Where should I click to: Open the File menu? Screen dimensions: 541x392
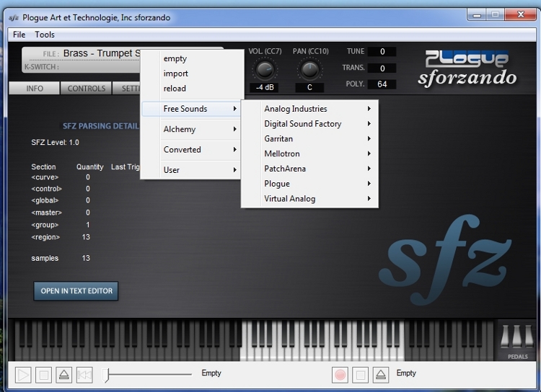(19, 35)
